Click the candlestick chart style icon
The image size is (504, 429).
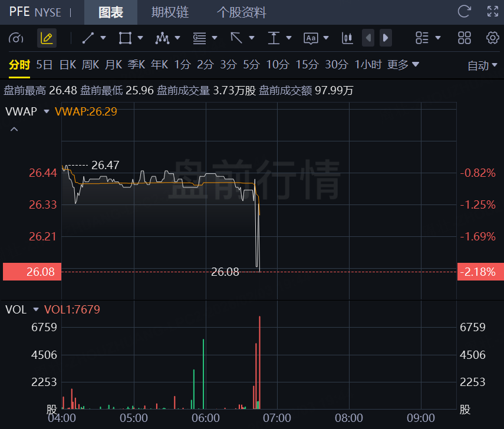[x=347, y=38]
